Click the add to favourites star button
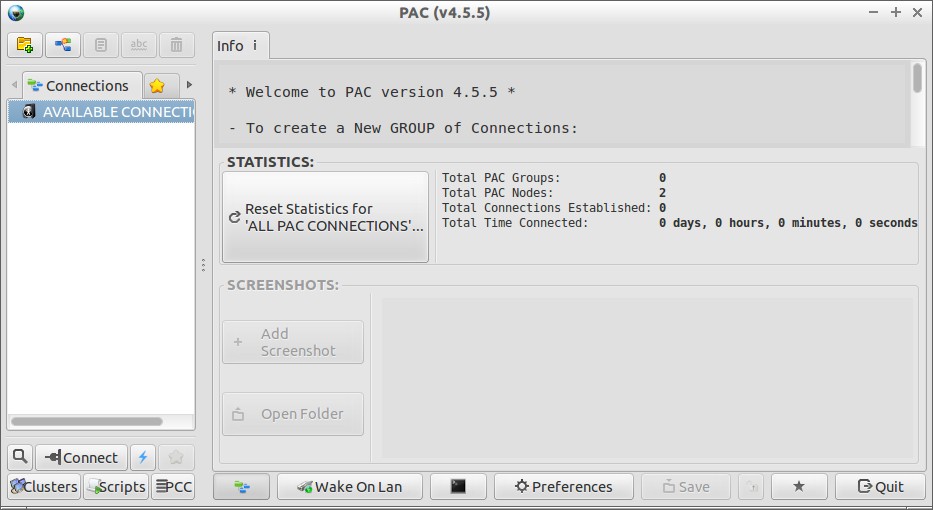Image resolution: width=933 pixels, height=510 pixels. tap(176, 457)
